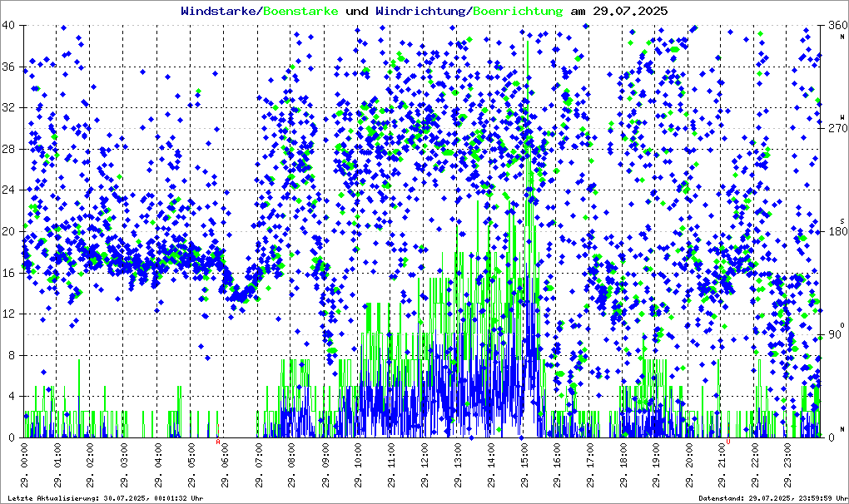Click the wind-speed axis label 4
Image resolution: width=849 pixels, height=504 pixels.
(12, 397)
